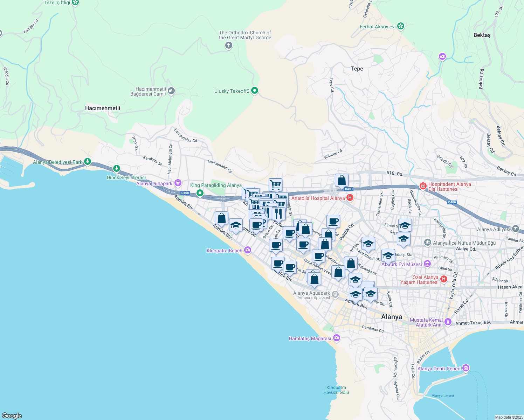Open the Anatolia Hospital Alanya H icon
Screen dimensions: 524x420
pyautogui.click(x=350, y=198)
